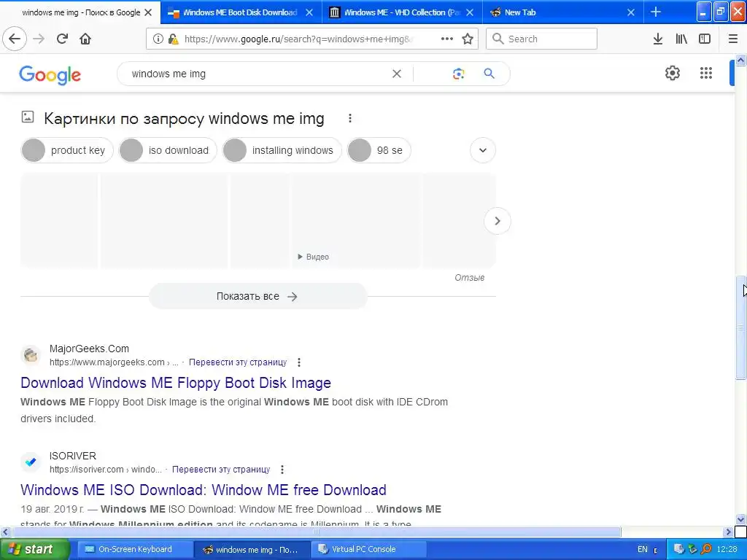Viewport: 747px width, 560px height.
Task: Open the Firefox hamburger menu
Action: tap(733, 39)
